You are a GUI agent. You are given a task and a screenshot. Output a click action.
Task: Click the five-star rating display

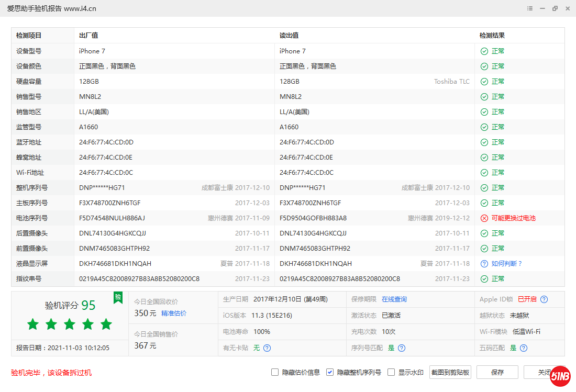coord(70,324)
